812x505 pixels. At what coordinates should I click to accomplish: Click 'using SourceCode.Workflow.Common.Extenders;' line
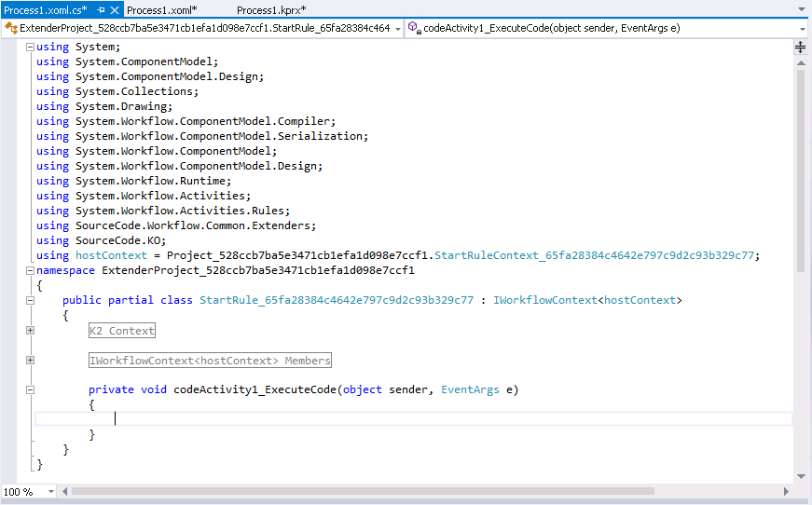click(176, 226)
